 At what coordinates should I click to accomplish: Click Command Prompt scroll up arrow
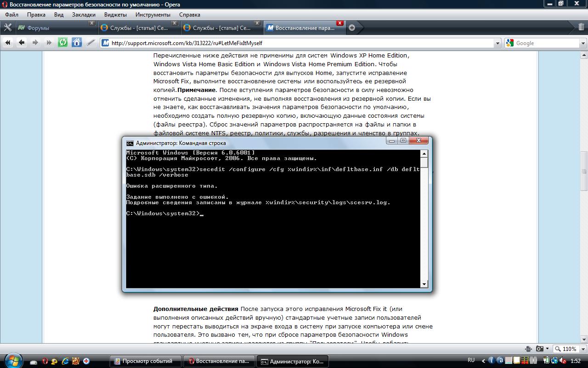point(424,154)
